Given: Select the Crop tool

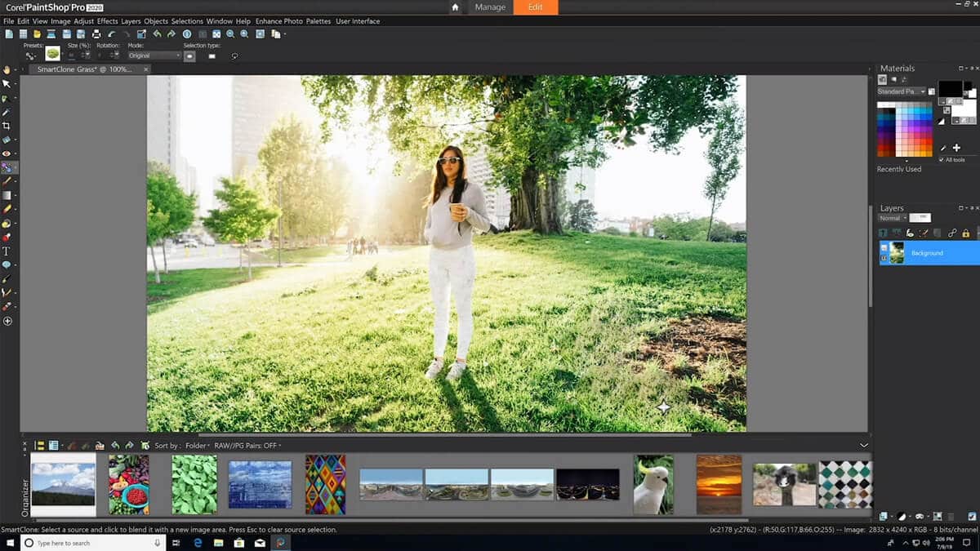Looking at the screenshot, I should tap(7, 126).
